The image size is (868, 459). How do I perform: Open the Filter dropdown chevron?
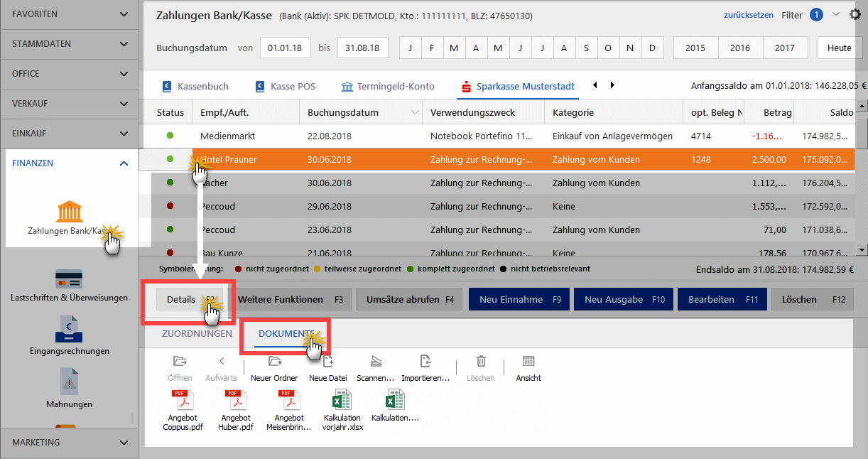point(835,14)
